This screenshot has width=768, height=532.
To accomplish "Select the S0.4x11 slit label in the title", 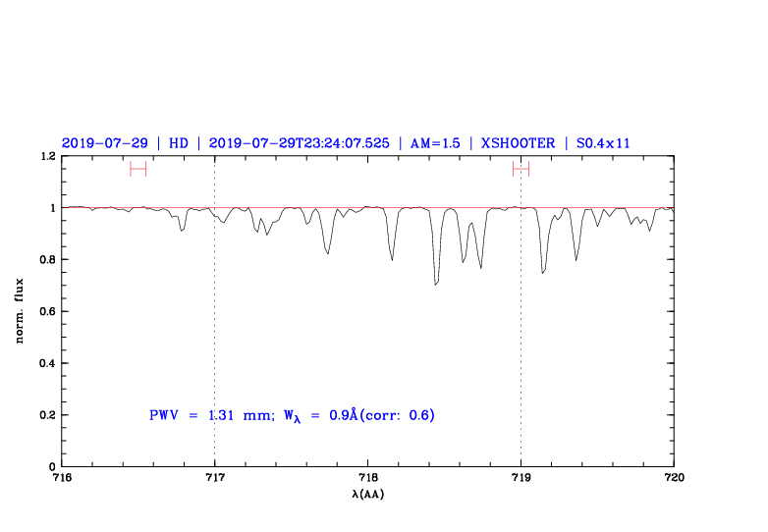I will [x=596, y=143].
